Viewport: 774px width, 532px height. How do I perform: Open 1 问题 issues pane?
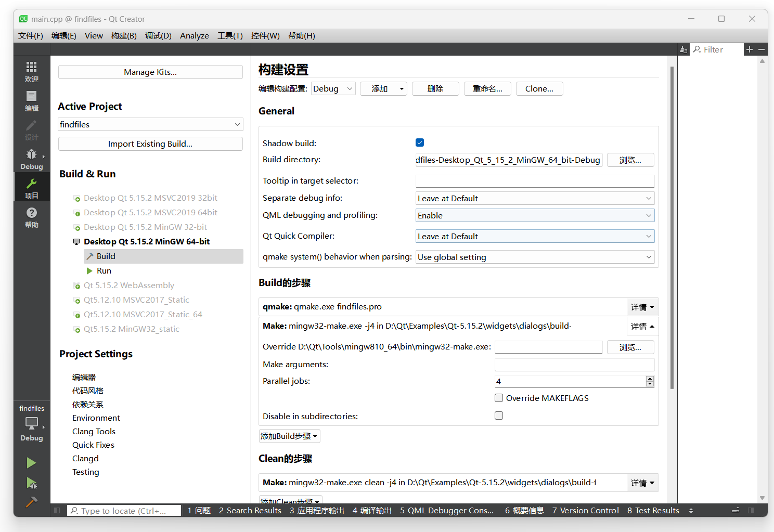[x=199, y=511]
